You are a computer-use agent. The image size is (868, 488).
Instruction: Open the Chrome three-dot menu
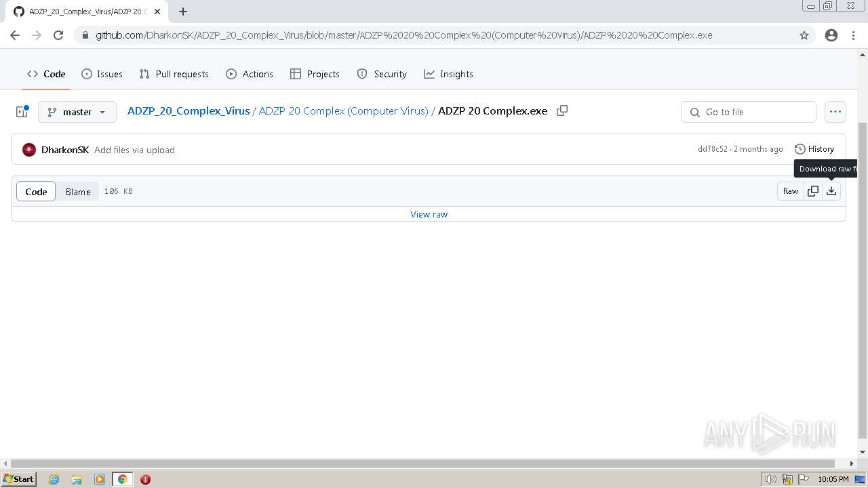coord(853,35)
